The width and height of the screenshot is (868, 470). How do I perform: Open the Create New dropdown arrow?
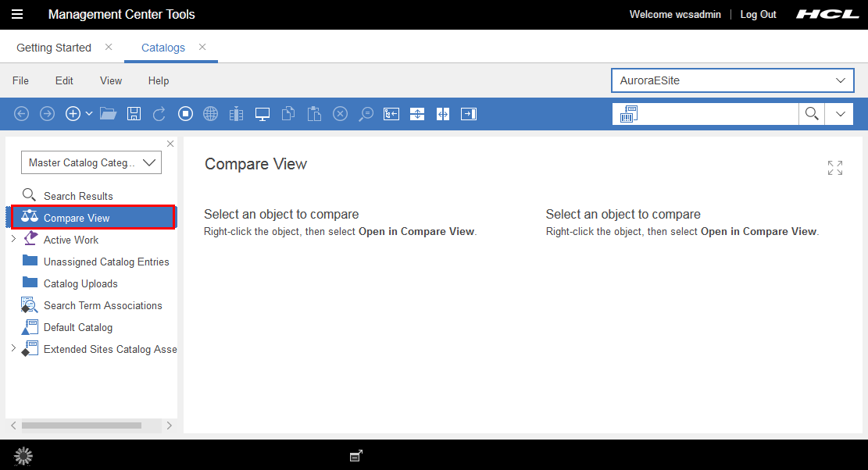pos(88,114)
